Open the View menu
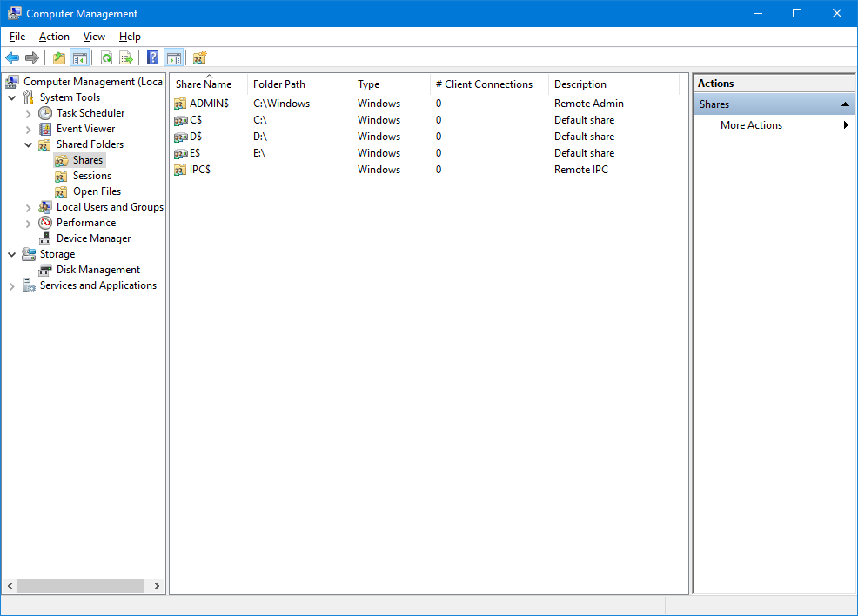 94,37
